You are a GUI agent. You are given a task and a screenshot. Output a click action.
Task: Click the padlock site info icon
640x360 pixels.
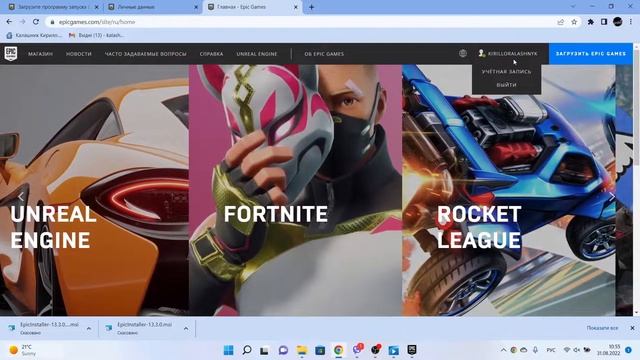(52, 22)
